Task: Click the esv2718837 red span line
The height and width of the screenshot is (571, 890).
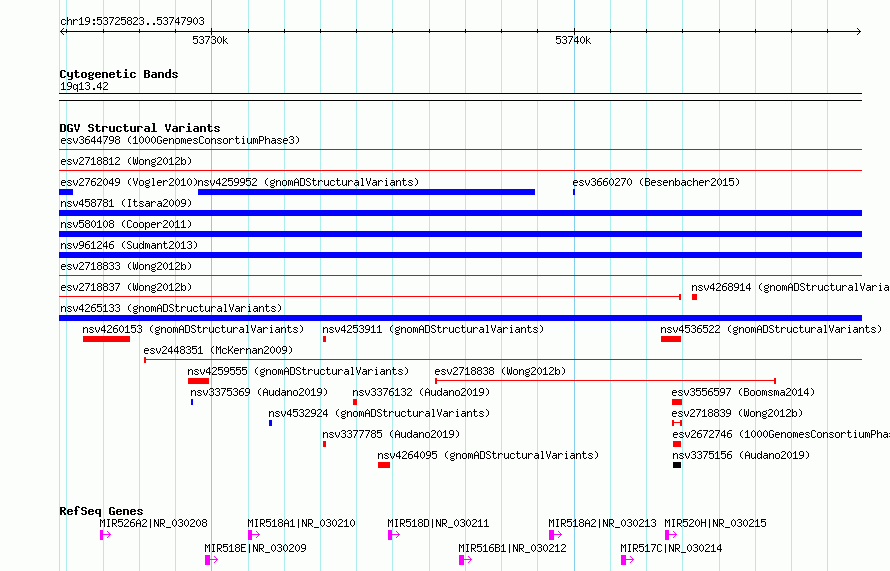Action: 370,297
